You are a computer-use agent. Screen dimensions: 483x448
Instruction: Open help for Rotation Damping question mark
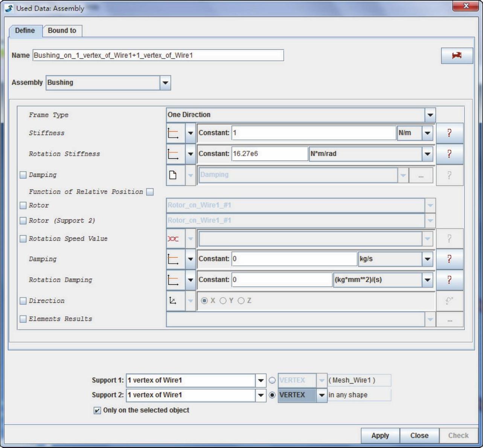click(449, 280)
